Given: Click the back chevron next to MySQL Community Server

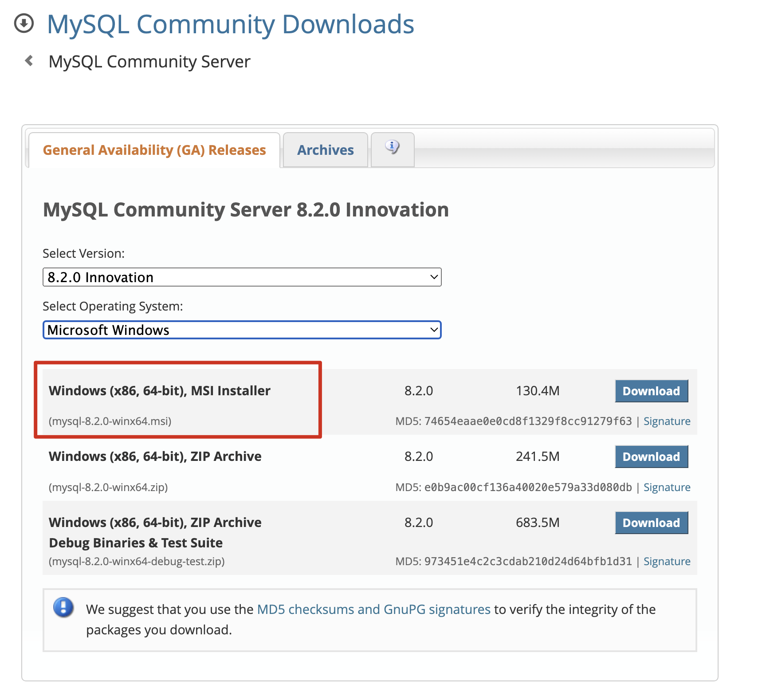Looking at the screenshot, I should coord(29,61).
